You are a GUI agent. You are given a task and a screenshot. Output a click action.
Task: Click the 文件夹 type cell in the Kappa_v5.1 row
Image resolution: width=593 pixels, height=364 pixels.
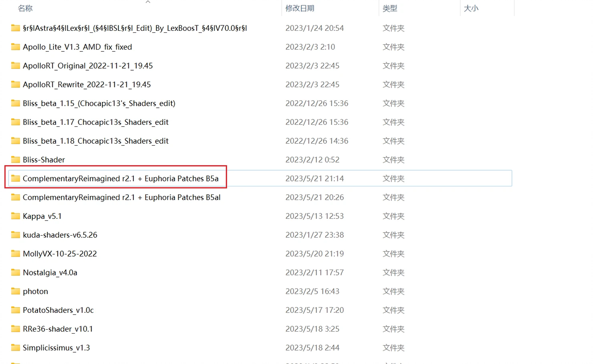click(394, 216)
